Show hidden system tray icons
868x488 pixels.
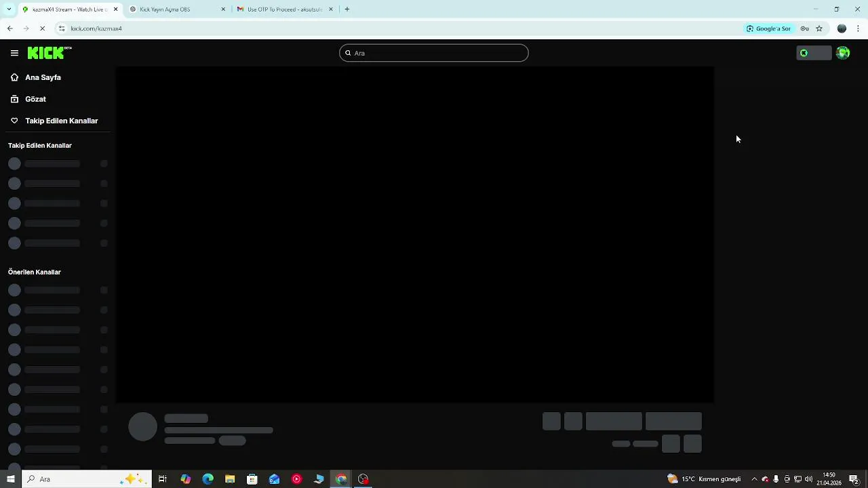tap(754, 479)
